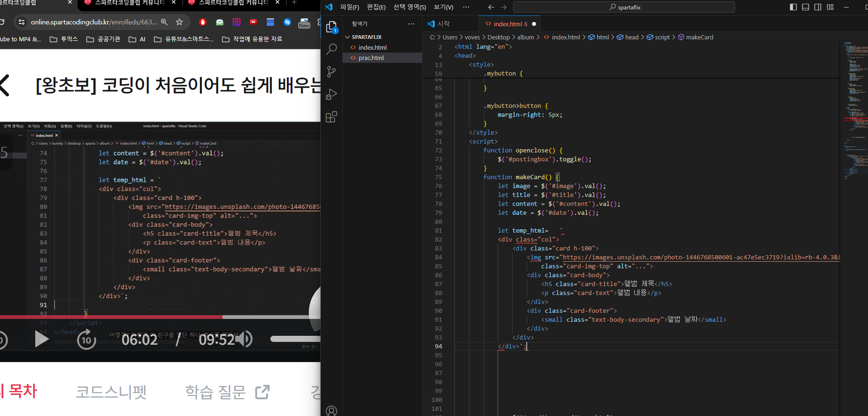Skip forward 10 seconds in the video
This screenshot has width=868, height=416.
86,339
